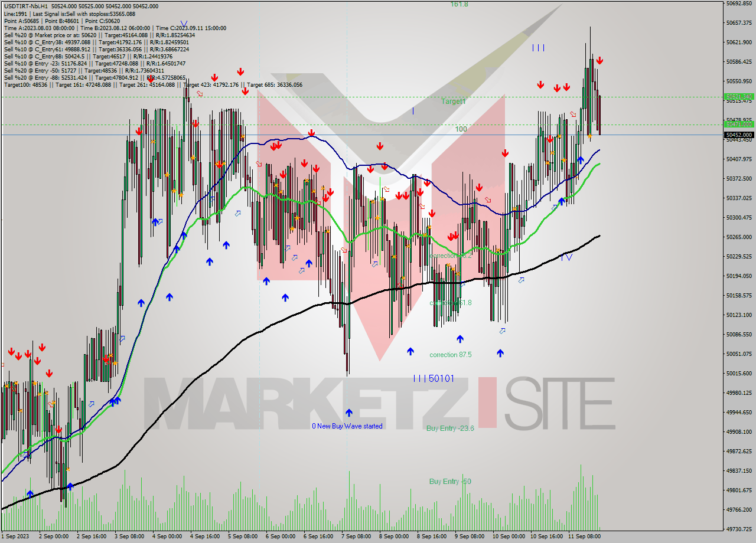Click the '1 Sep 2023' date label
Image resolution: width=756 pixels, height=543 pixels.
[x=15, y=537]
